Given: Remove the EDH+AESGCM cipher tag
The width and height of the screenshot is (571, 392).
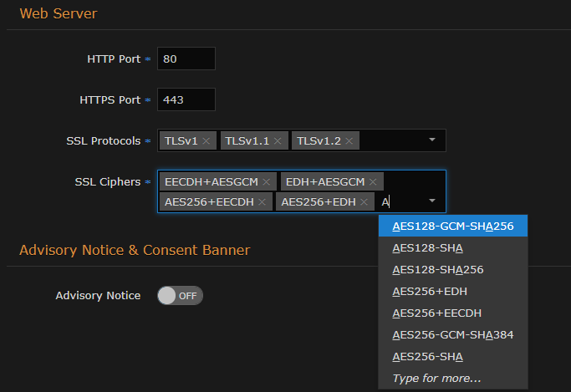Looking at the screenshot, I should 373,182.
